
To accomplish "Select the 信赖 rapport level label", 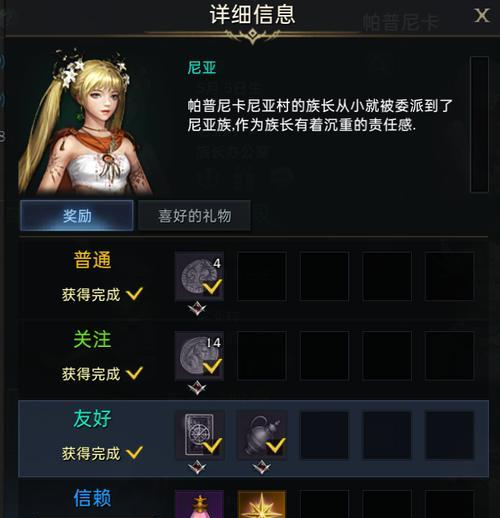I will (x=92, y=498).
